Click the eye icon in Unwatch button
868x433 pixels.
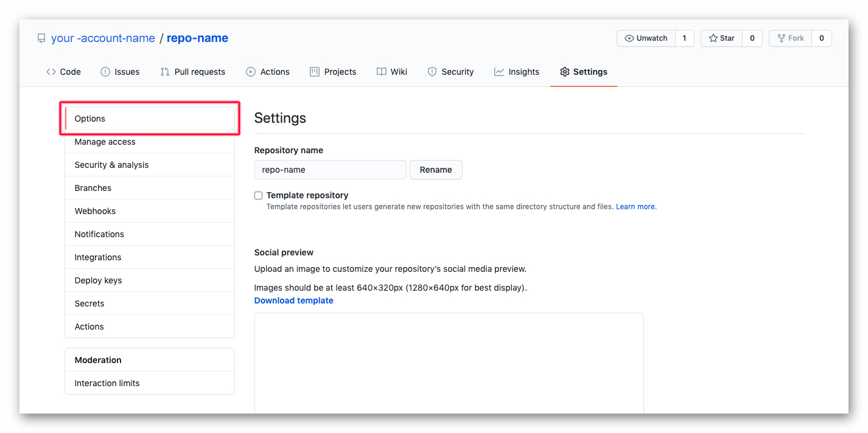(x=629, y=38)
